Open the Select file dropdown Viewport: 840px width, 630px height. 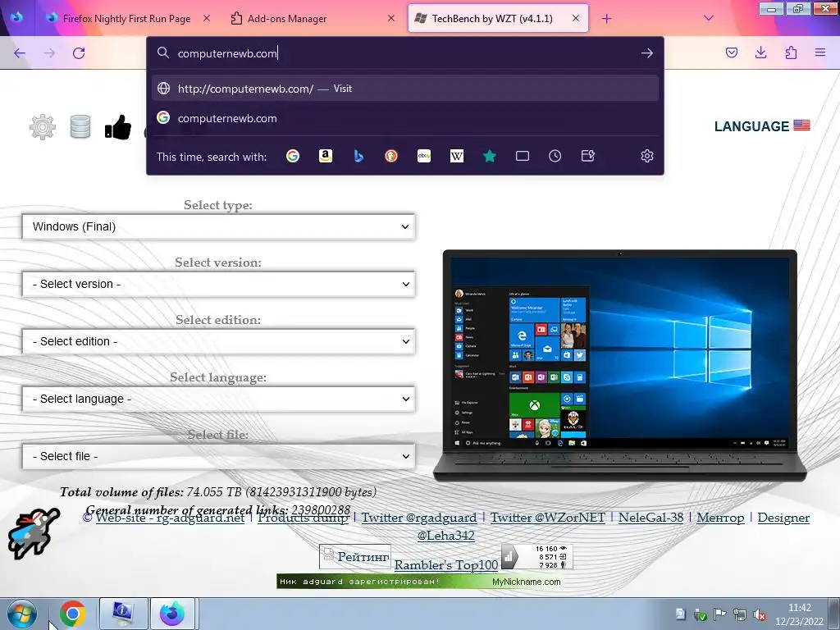(218, 456)
